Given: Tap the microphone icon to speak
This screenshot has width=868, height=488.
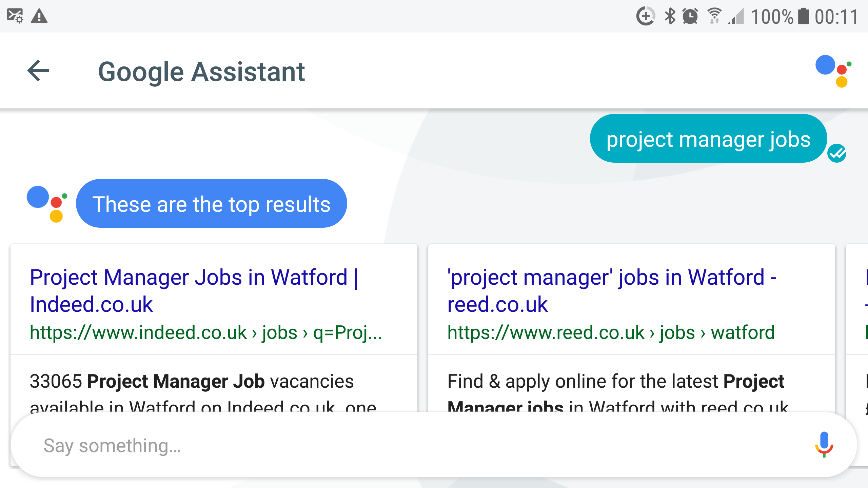Looking at the screenshot, I should 824,445.
